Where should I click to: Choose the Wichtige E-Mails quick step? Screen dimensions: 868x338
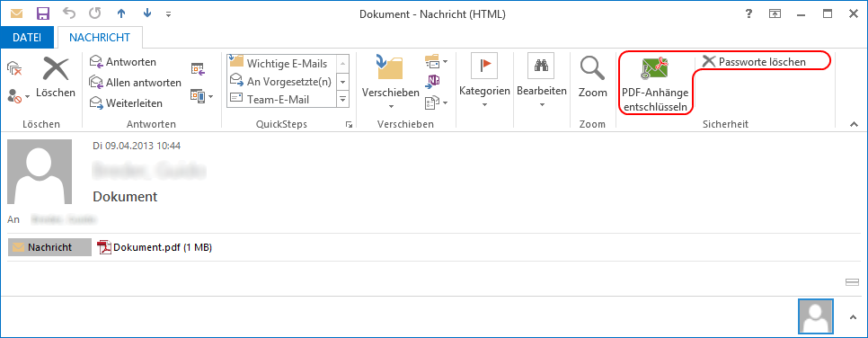[x=281, y=63]
